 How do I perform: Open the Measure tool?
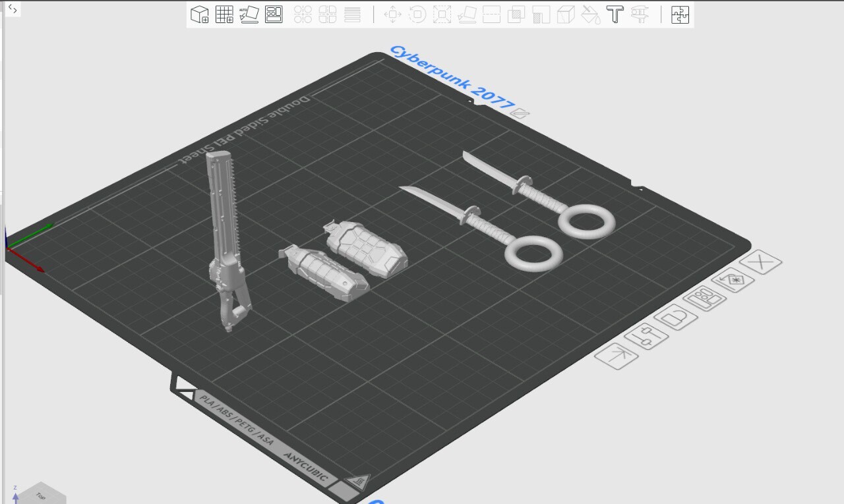[640, 14]
